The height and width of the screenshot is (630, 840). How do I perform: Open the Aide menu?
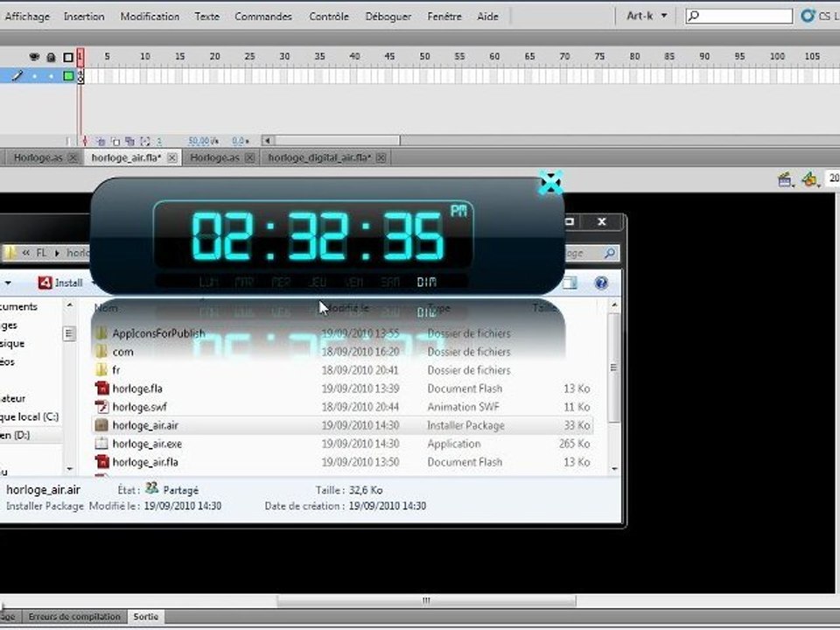pyautogui.click(x=487, y=17)
